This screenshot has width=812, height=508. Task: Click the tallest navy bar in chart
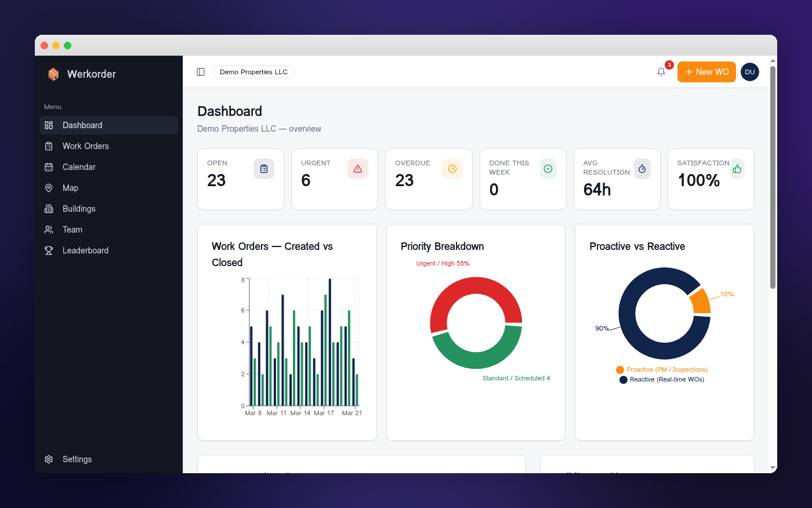(x=330, y=342)
